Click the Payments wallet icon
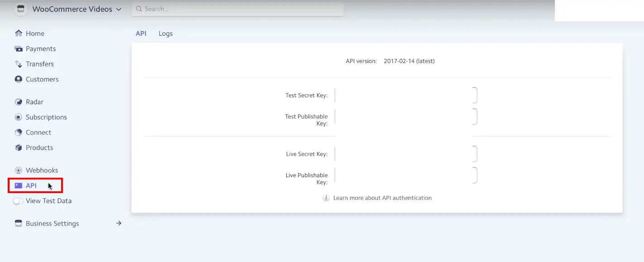Viewport: 644px width, 262px height. coord(19,49)
